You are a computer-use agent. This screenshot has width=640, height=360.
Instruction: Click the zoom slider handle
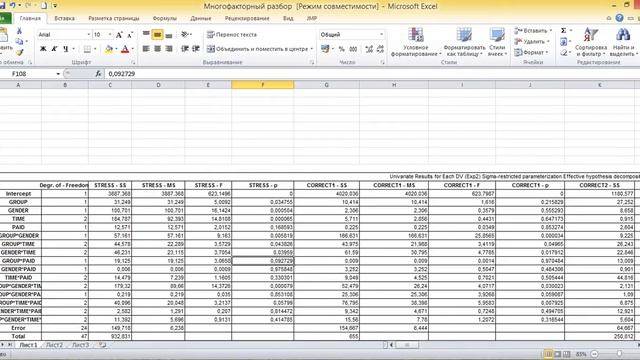point(619,354)
